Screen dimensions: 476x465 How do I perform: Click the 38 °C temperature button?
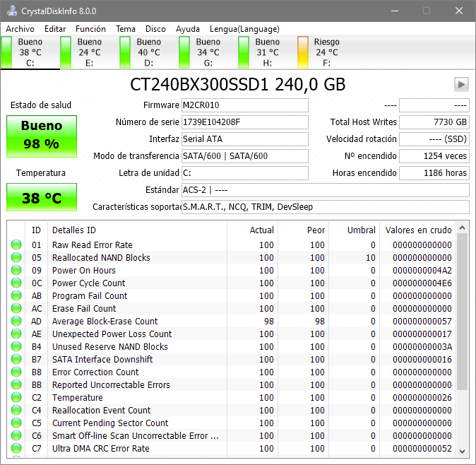pos(42,197)
